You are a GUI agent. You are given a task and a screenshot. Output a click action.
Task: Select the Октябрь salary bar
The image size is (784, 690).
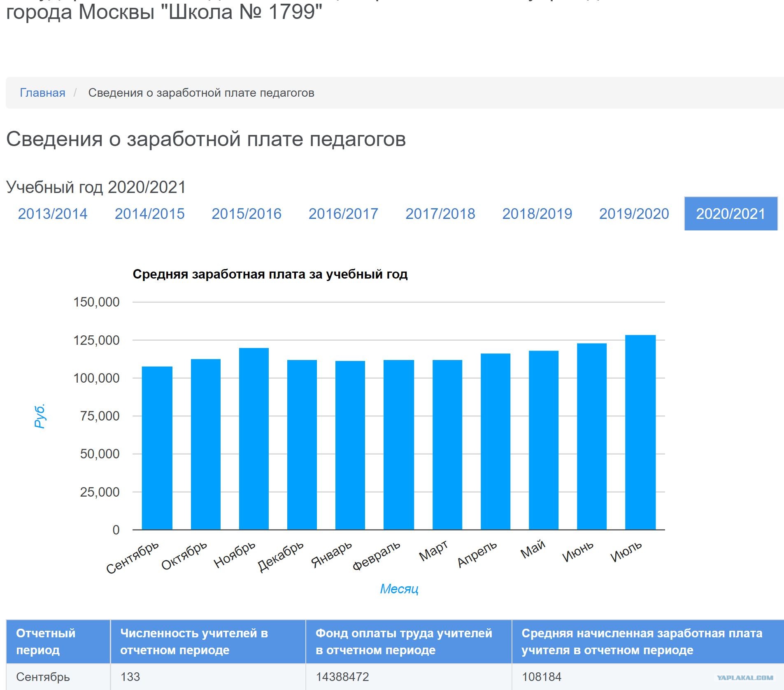(206, 444)
